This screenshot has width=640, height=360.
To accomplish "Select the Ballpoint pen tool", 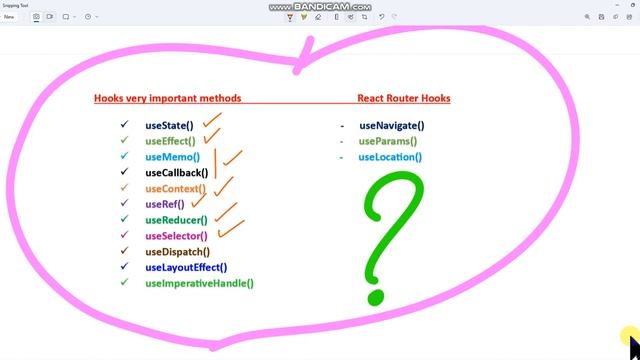I will [x=290, y=17].
